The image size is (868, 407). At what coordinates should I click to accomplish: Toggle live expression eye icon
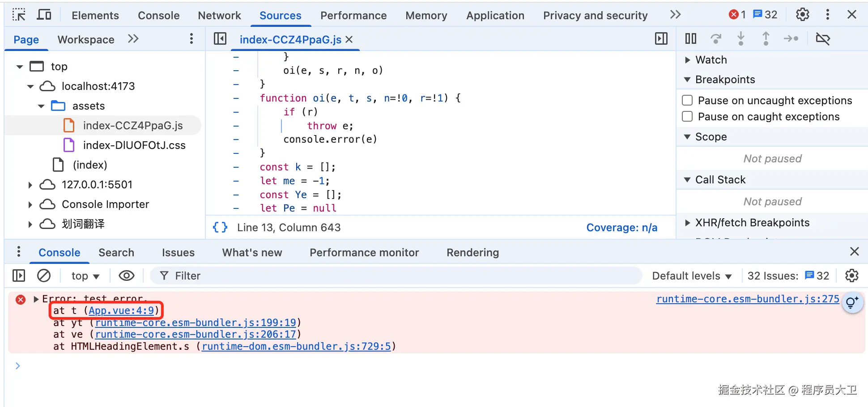(x=127, y=276)
